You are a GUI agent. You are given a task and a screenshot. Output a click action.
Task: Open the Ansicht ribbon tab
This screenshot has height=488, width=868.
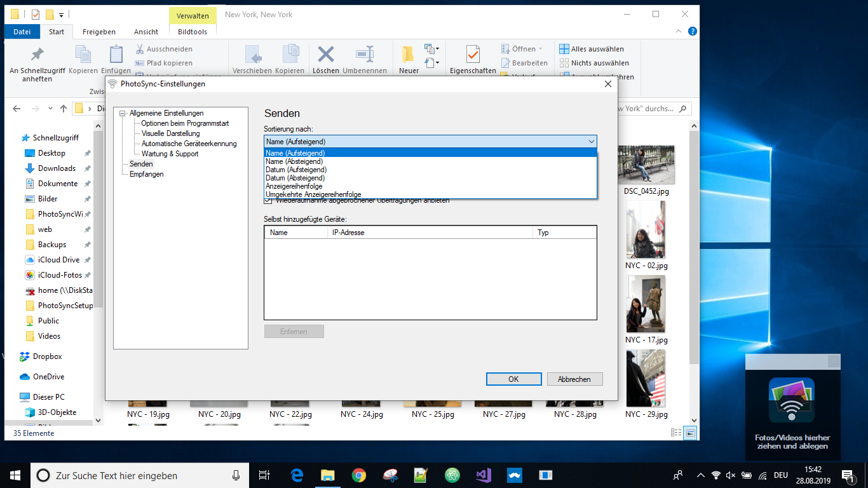[x=146, y=32]
